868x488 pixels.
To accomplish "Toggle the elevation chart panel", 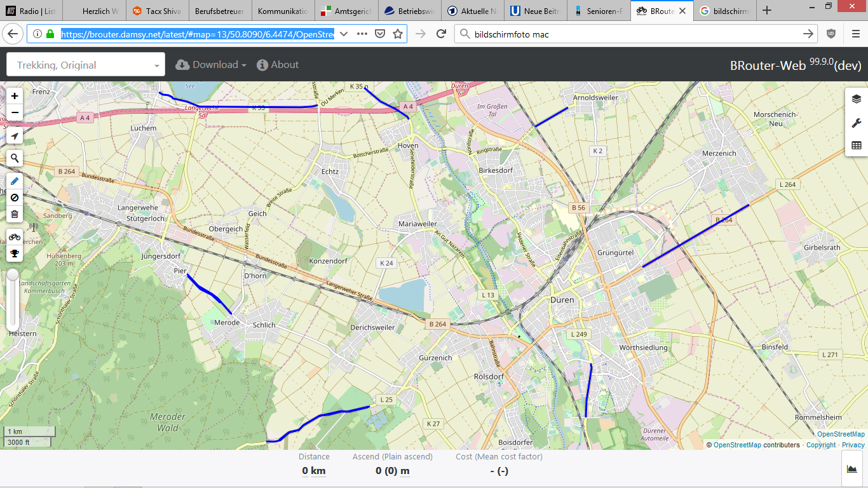I will coord(851,469).
